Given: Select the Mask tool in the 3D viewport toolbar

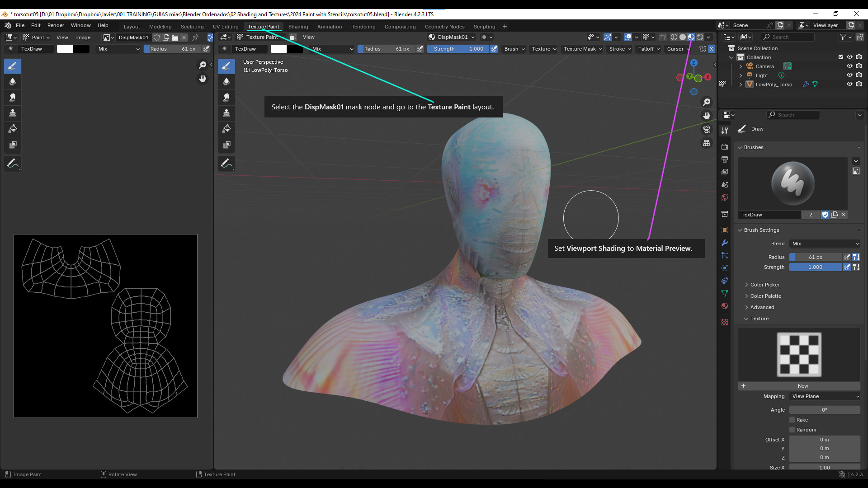Looking at the screenshot, I should pyautogui.click(x=226, y=145).
